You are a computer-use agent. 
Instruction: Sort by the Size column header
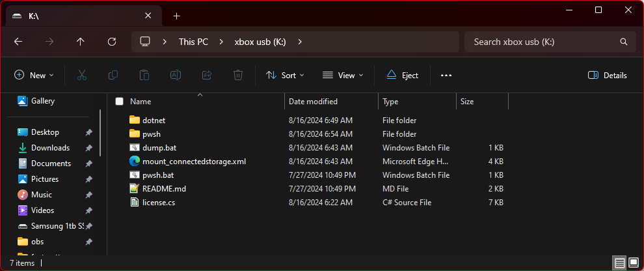(482, 101)
